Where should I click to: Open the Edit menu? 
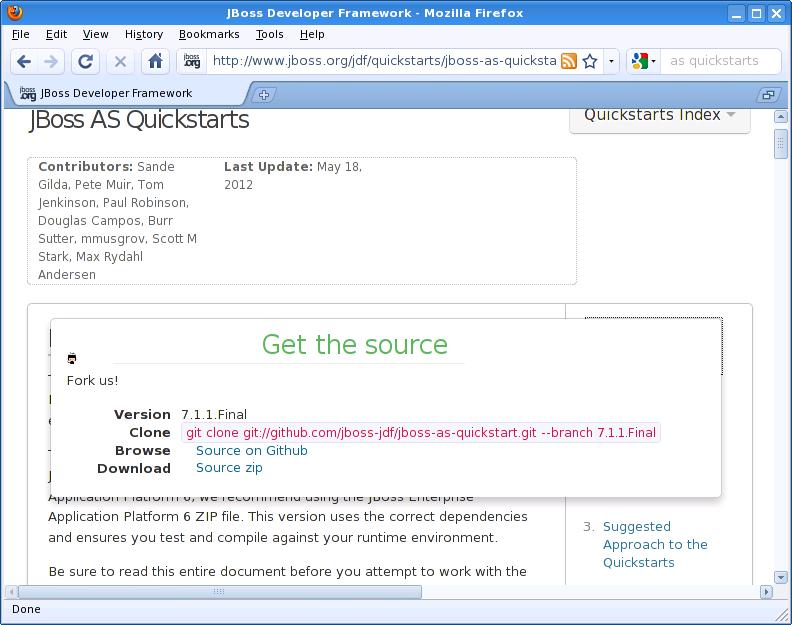56,34
